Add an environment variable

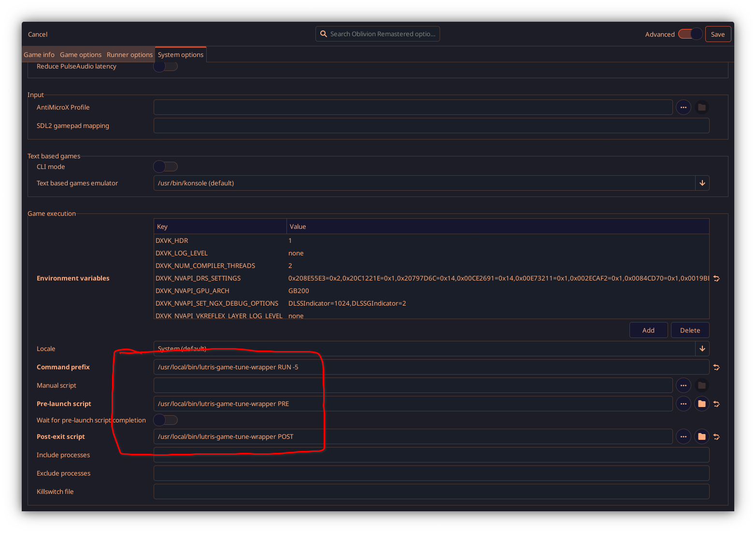[648, 330]
